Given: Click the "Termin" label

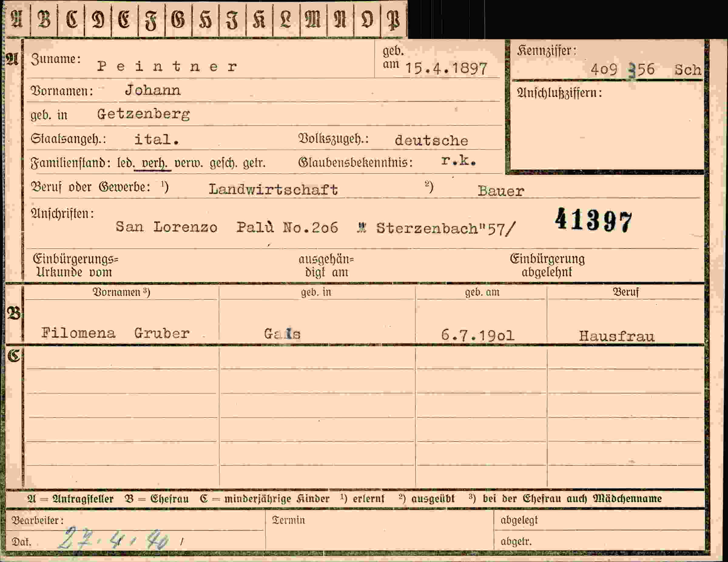Looking at the screenshot, I should click(288, 520).
